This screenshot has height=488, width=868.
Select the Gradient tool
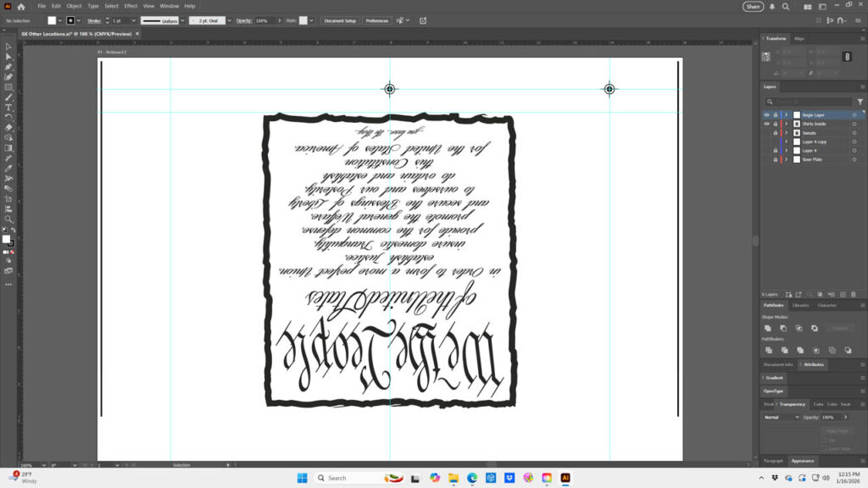click(8, 147)
